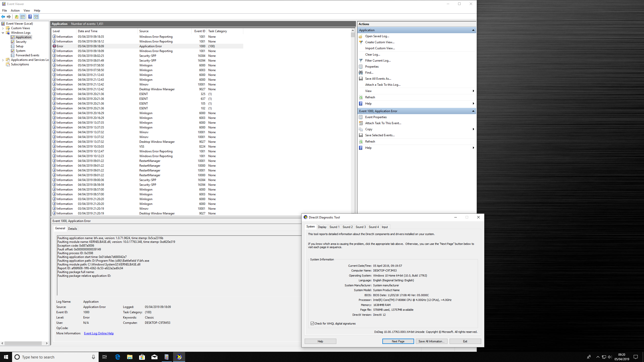Click the Attach Task To This Event icon

coord(361,123)
